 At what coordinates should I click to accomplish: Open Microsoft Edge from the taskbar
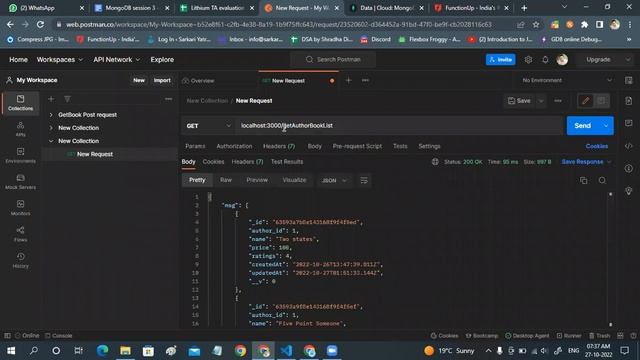(x=102, y=351)
